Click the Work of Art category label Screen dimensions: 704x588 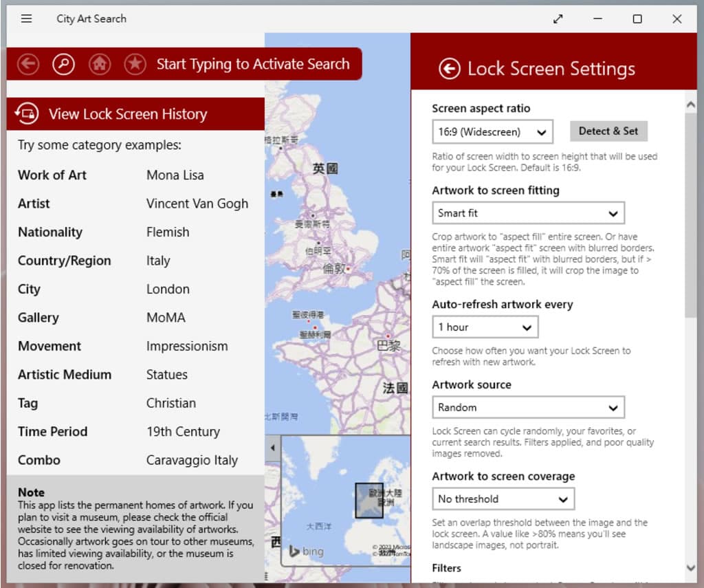point(52,175)
